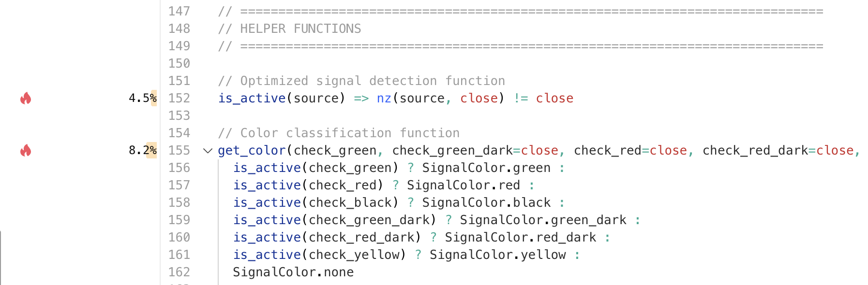The height and width of the screenshot is (285, 868).
Task: Click the 8.2% profiler percentage
Action: (x=142, y=151)
